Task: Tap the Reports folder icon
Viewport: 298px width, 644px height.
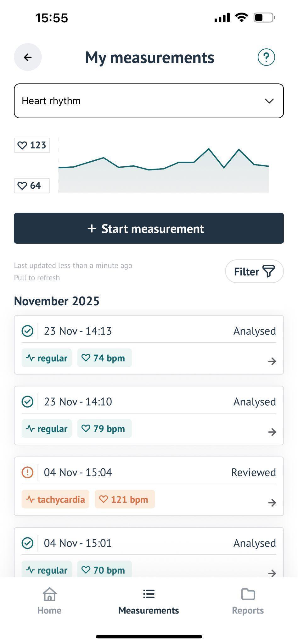Action: coord(248,594)
